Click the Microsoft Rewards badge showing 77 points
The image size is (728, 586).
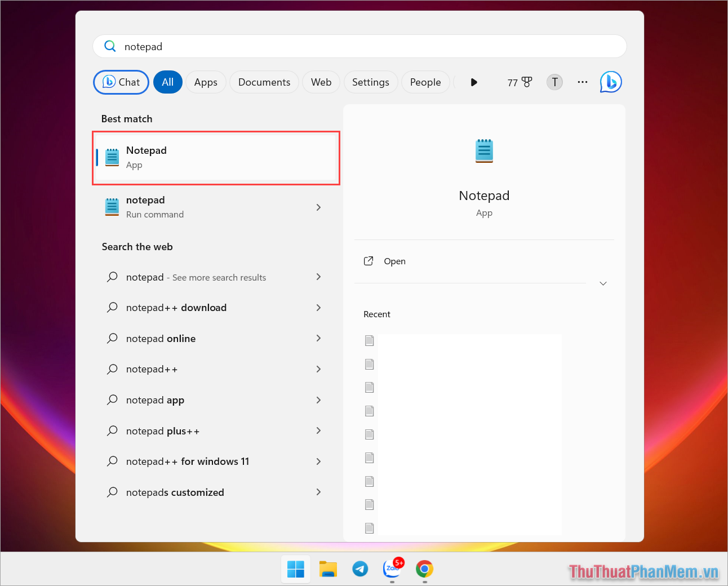click(519, 82)
